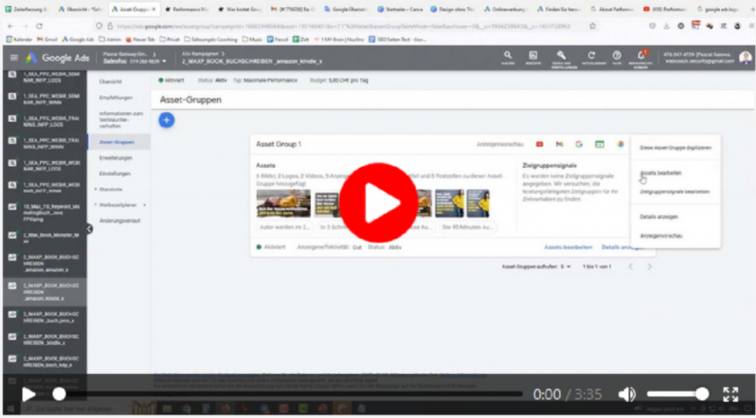756x418 pixels.
Task: Select Asset-Gruppen in the page menu
Action: click(x=117, y=142)
